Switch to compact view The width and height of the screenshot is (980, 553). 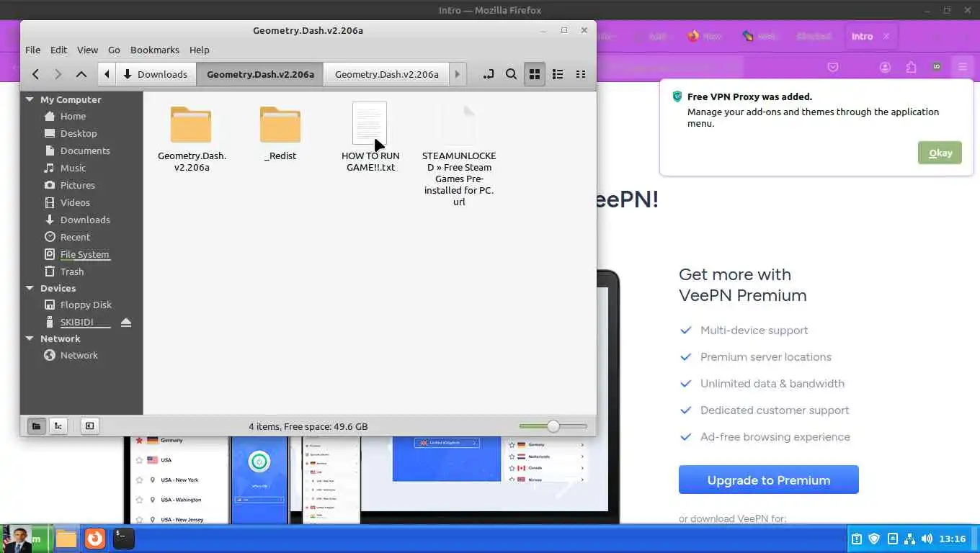[x=581, y=74]
